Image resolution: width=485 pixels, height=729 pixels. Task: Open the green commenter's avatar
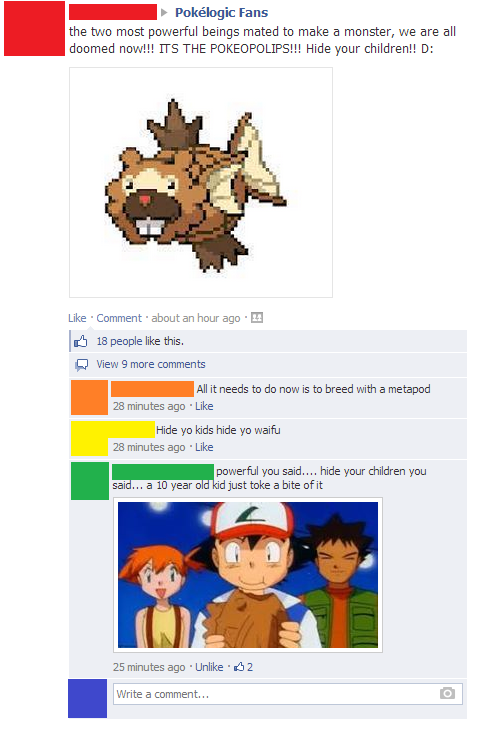click(90, 481)
